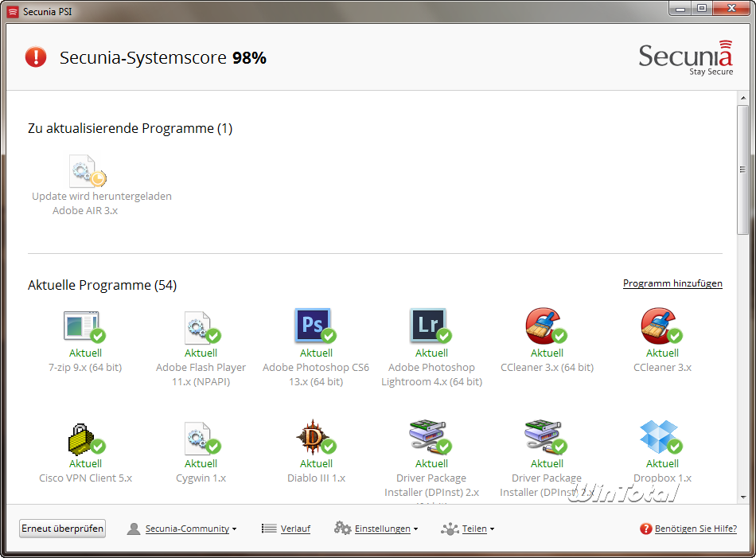This screenshot has width=756, height=558.
Task: Click the 'Adobe AIR 3.x' label
Action: (85, 211)
